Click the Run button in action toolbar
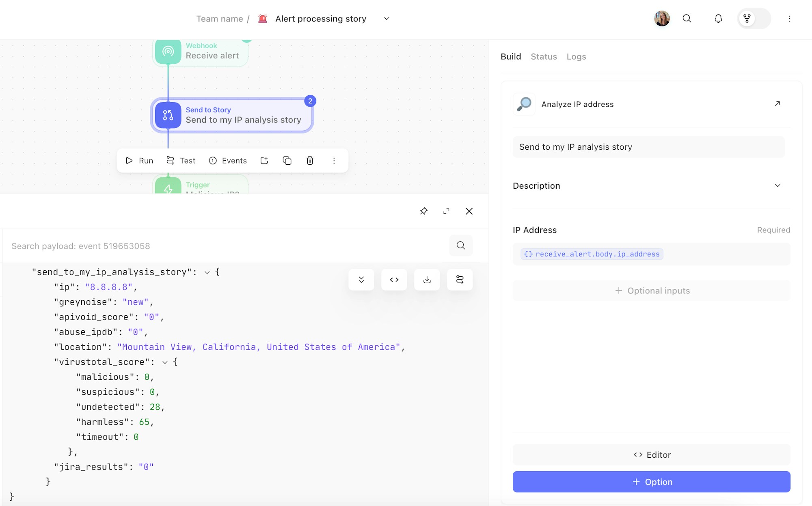 point(139,161)
